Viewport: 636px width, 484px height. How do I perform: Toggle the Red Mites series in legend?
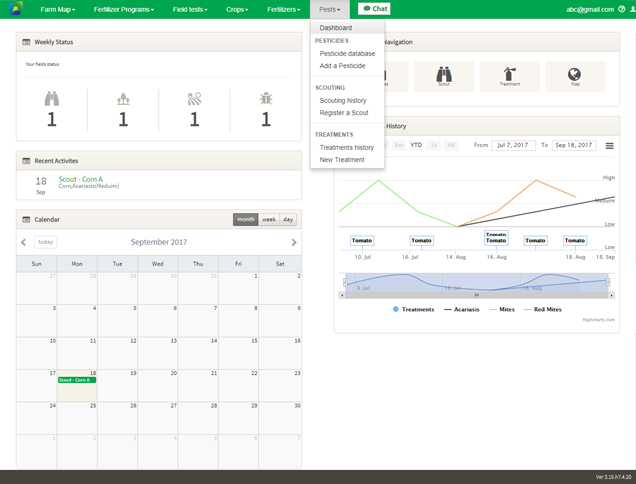(543, 310)
